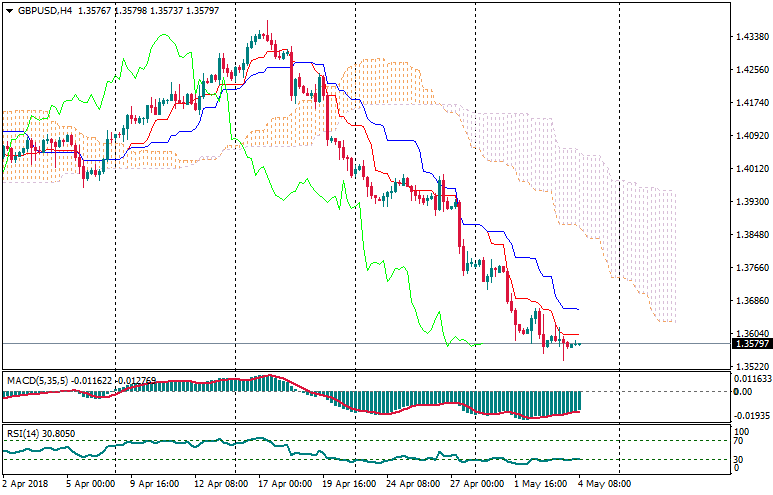This screenshot has height=495, width=773.
Task: Select the rightmost MACD histogram bar
Action: pos(579,401)
